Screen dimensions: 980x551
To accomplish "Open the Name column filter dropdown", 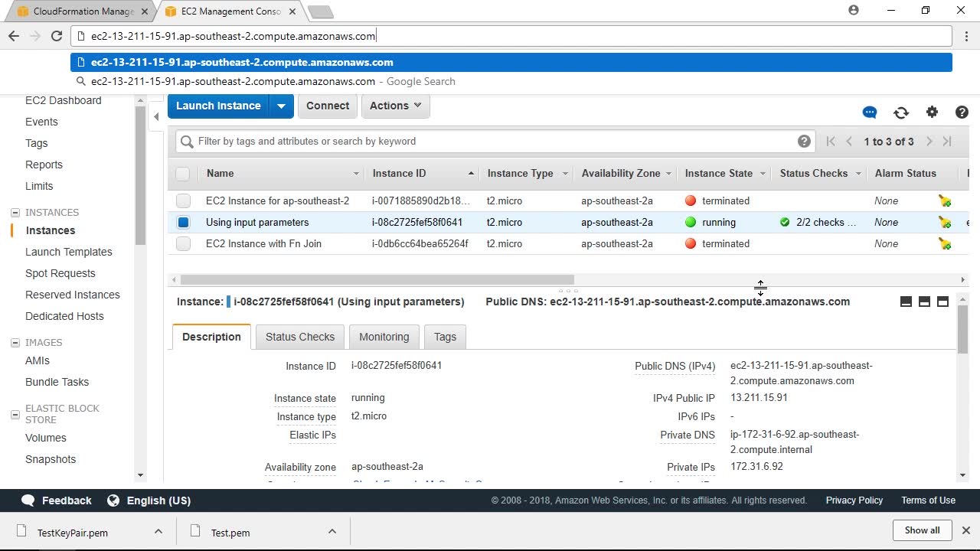I will coord(355,174).
